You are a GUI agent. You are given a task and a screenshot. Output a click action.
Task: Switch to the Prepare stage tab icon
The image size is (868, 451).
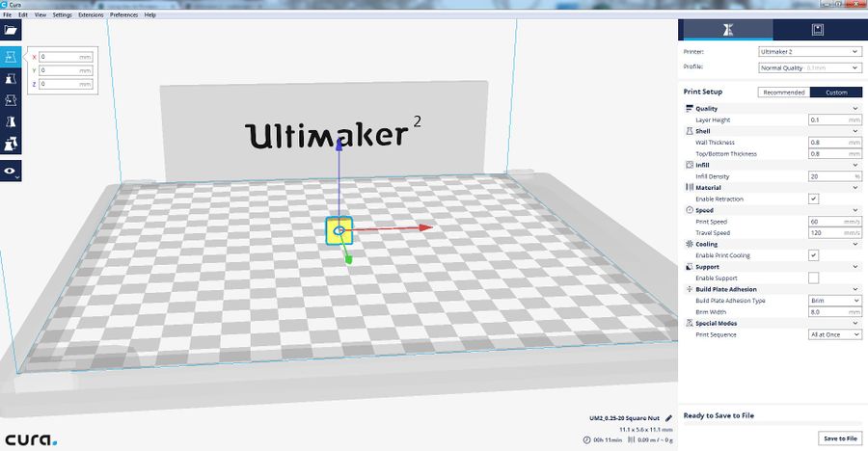tap(728, 30)
